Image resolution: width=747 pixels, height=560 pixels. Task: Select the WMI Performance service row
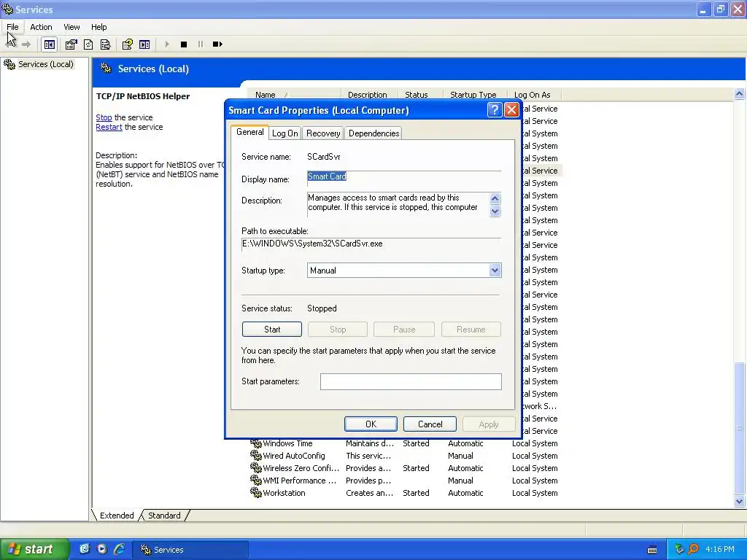[x=405, y=481]
